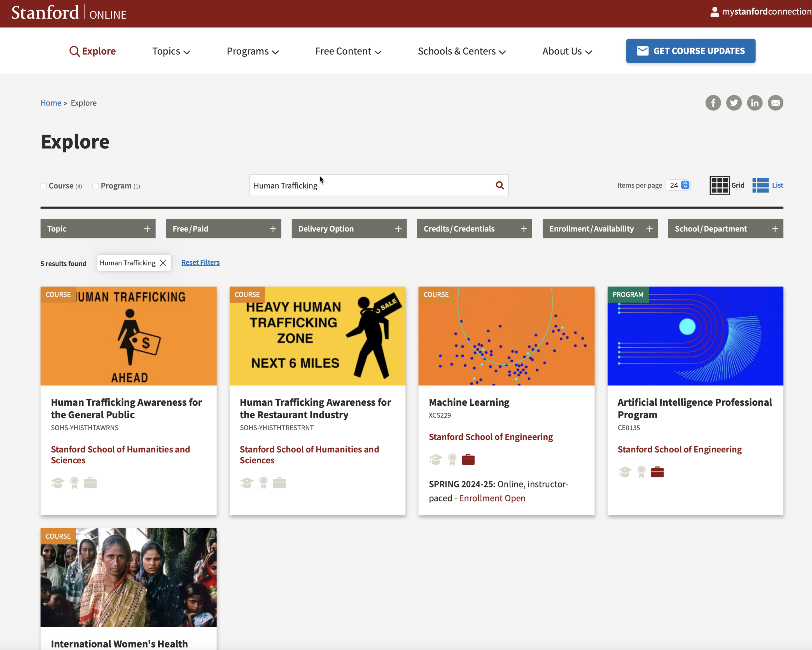Click the Get Course Updates button
The width and height of the screenshot is (812, 650).
[x=690, y=51]
